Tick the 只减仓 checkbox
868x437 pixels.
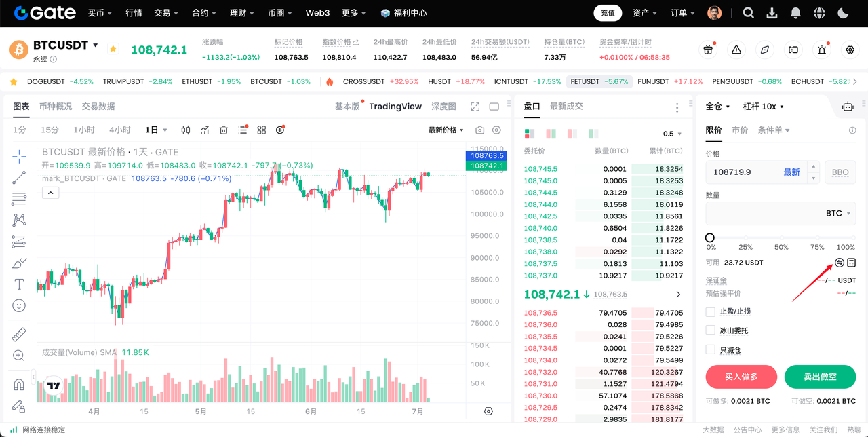coord(711,349)
